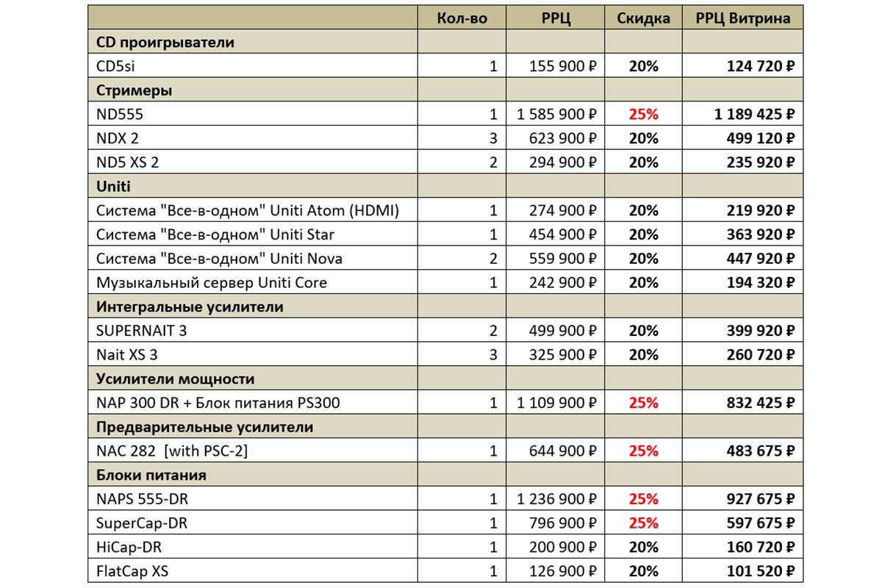Click the NDX 2 row label
The image size is (882, 588).
(118, 138)
